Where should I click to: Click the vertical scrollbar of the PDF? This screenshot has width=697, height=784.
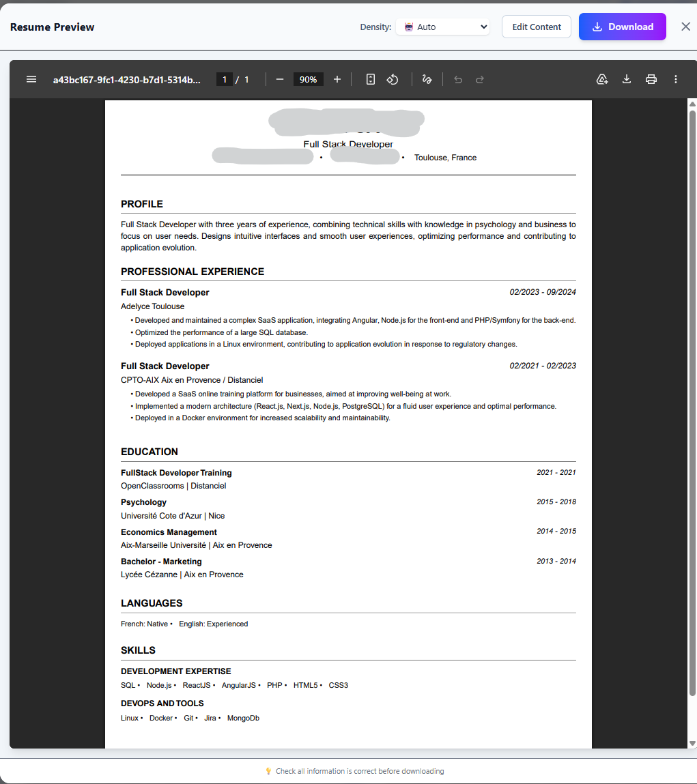point(692,403)
